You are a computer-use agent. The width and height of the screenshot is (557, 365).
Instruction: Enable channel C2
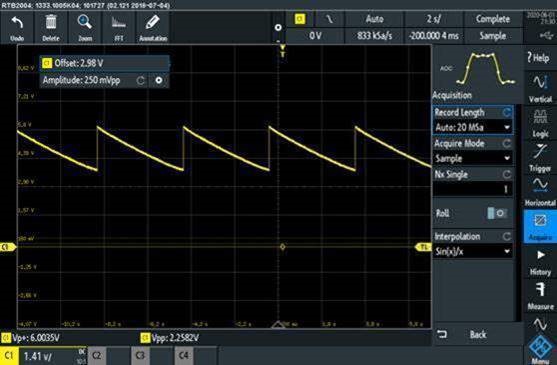coord(96,356)
